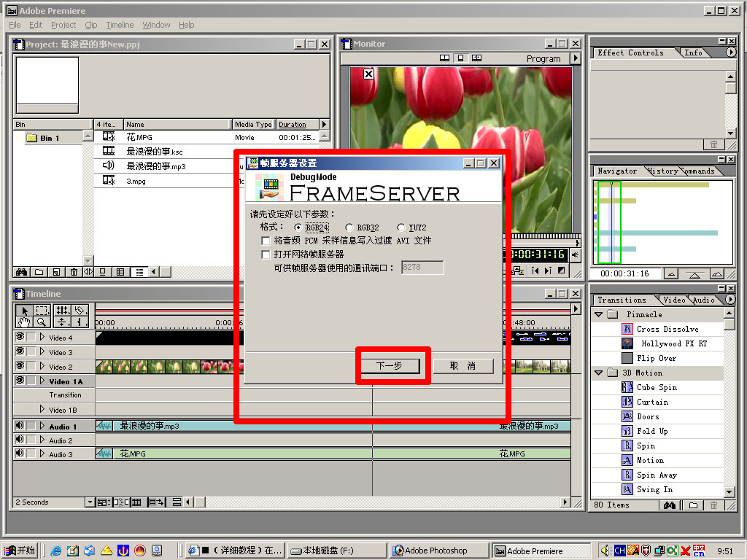747x560 pixels.
Task: Click the Previous Edit button in Monitor
Action: pos(535,271)
